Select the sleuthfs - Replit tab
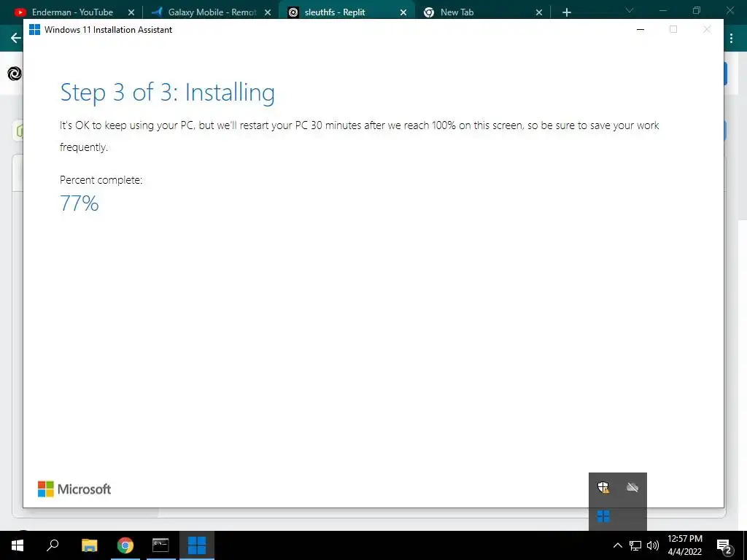The width and height of the screenshot is (747, 560). [334, 12]
